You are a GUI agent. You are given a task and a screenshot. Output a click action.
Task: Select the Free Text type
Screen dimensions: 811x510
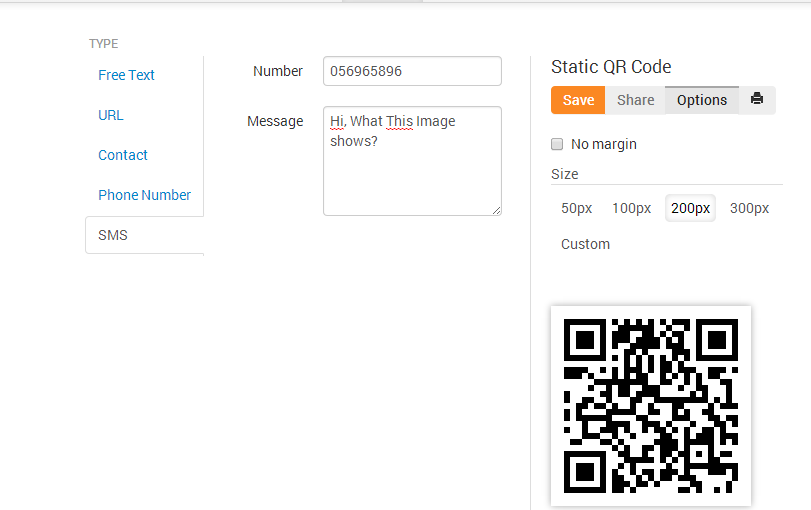tap(126, 75)
